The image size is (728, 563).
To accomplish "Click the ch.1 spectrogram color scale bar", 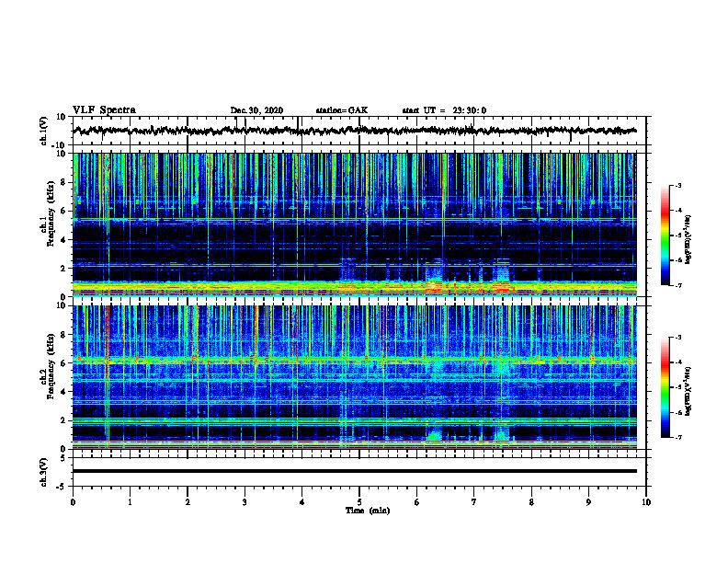I will click(665, 236).
